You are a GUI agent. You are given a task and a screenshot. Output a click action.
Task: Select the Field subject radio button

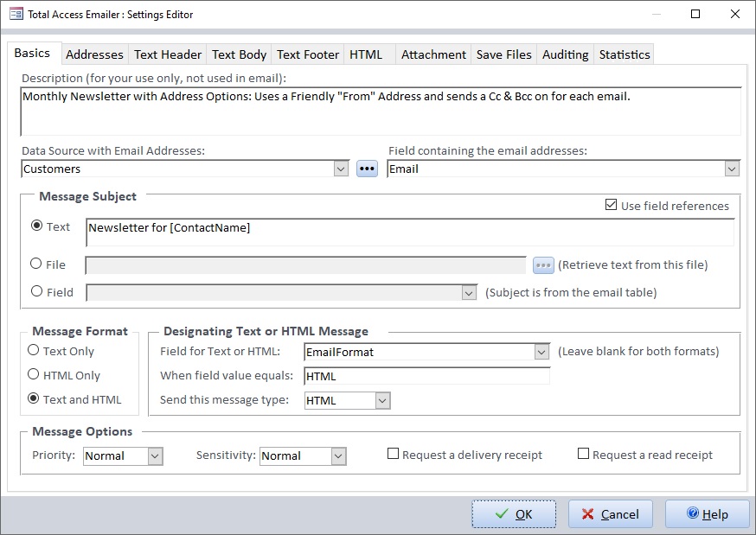pos(36,291)
